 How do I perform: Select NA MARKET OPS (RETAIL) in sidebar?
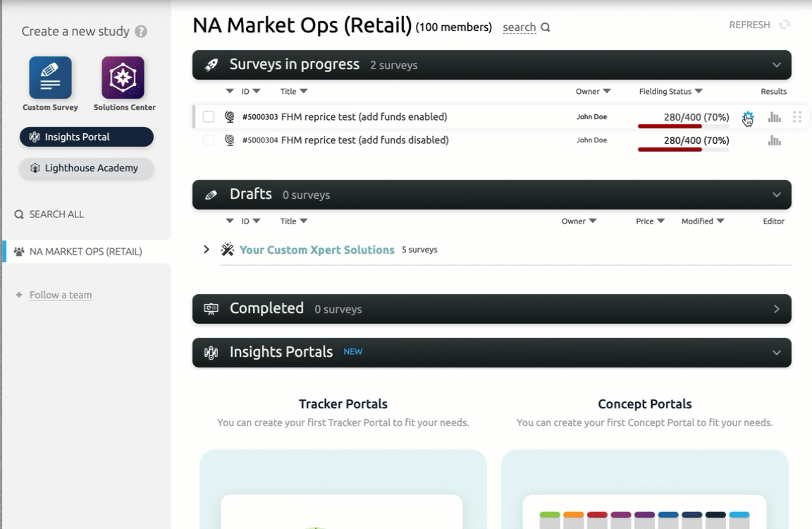pyautogui.click(x=85, y=252)
